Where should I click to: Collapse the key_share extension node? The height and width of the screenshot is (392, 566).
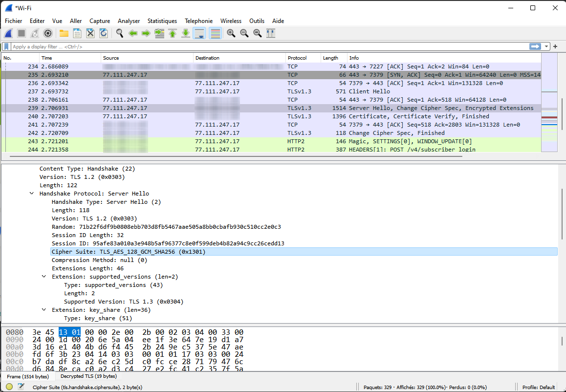click(x=44, y=310)
